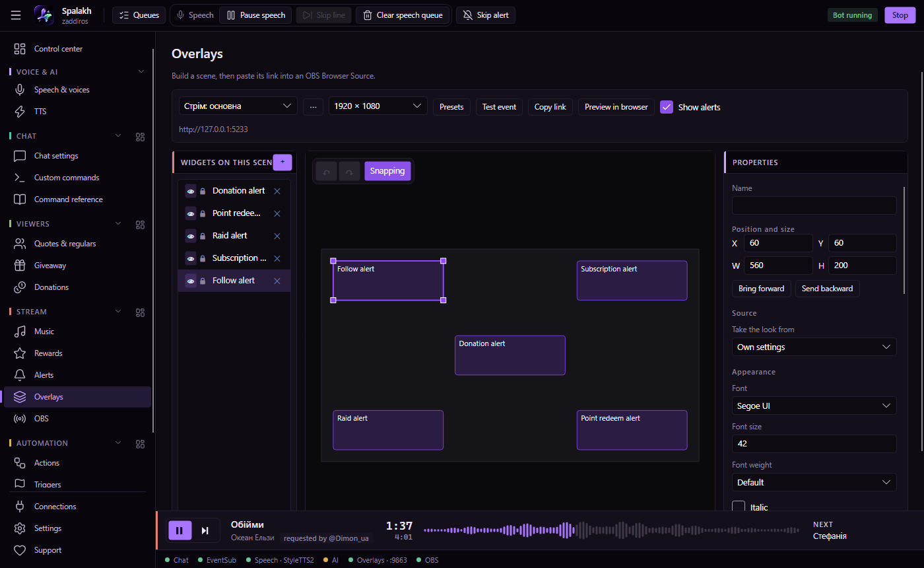Remove the Follow alert widget

click(x=277, y=281)
